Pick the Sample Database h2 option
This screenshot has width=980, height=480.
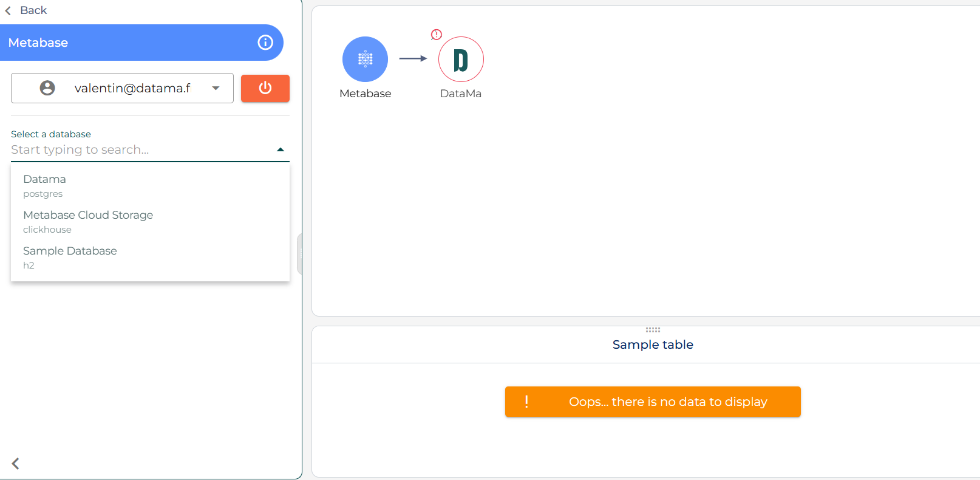70,257
